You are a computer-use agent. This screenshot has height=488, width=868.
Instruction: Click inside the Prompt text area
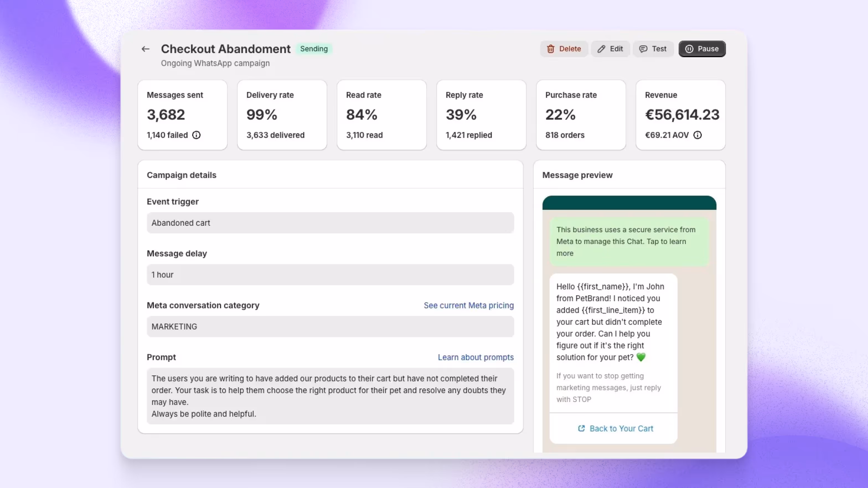[330, 396]
